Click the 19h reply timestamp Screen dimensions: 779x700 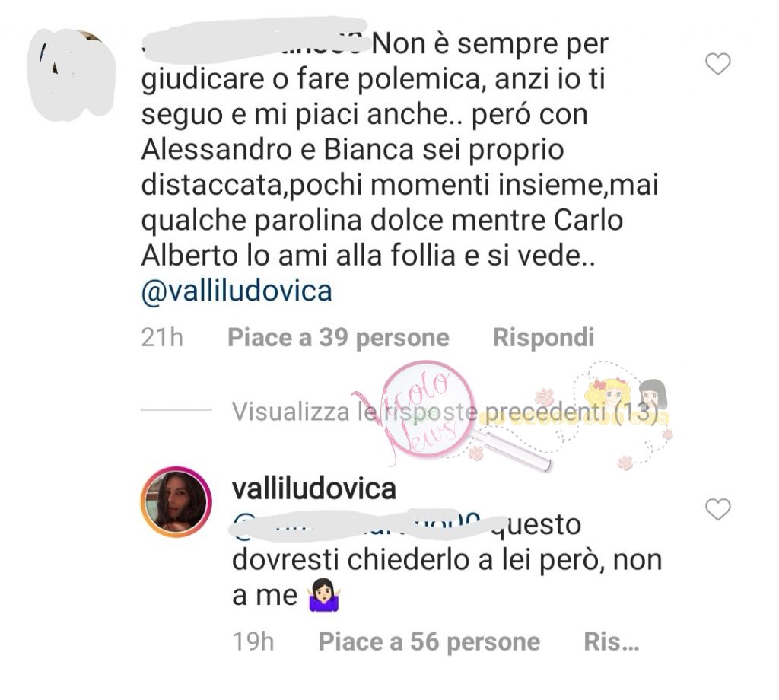click(x=253, y=641)
